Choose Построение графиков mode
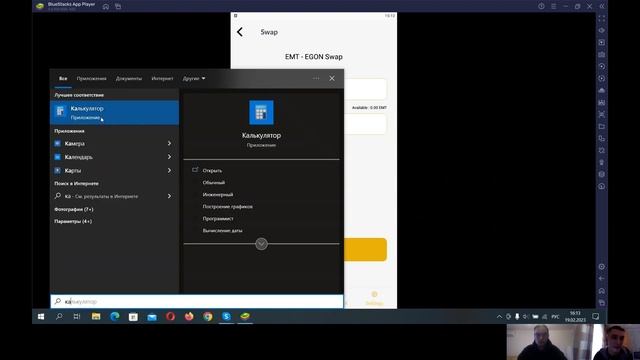 (227, 207)
